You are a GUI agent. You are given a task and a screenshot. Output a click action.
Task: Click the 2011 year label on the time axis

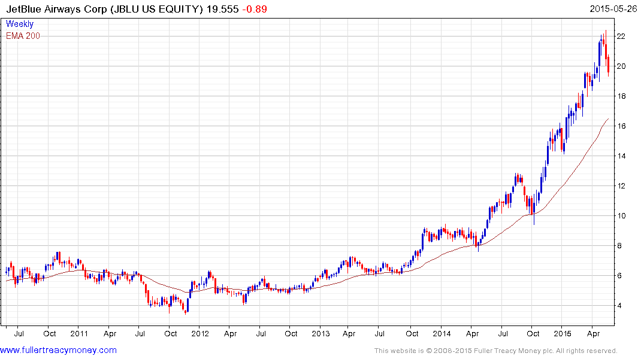pos(79,333)
